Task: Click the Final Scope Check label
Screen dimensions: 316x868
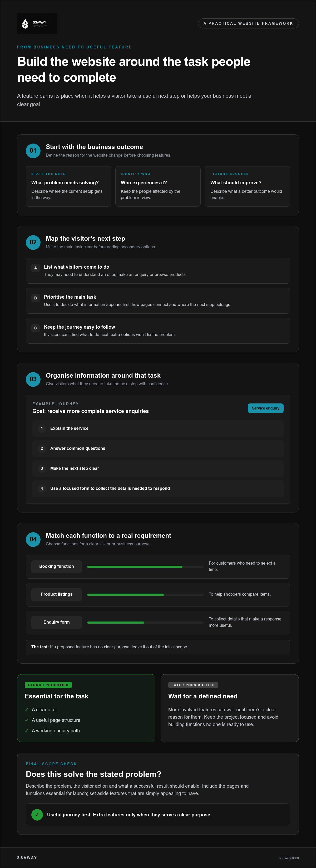Action: pyautogui.click(x=51, y=764)
